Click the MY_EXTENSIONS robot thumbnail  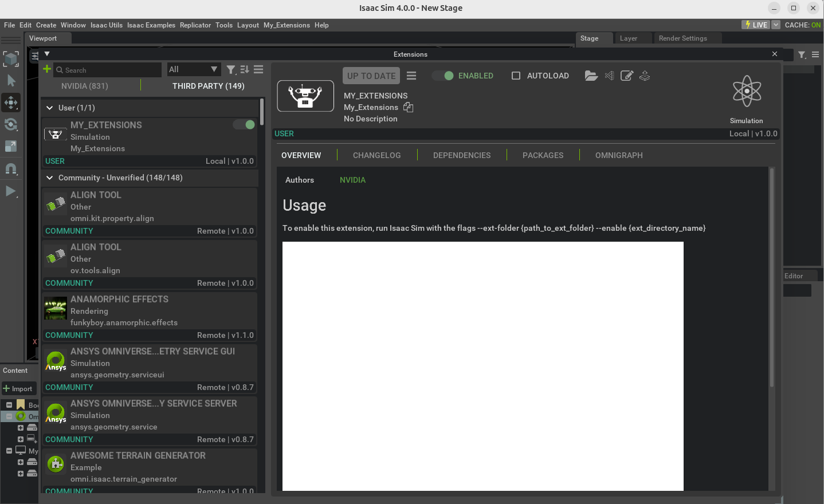pyautogui.click(x=305, y=96)
